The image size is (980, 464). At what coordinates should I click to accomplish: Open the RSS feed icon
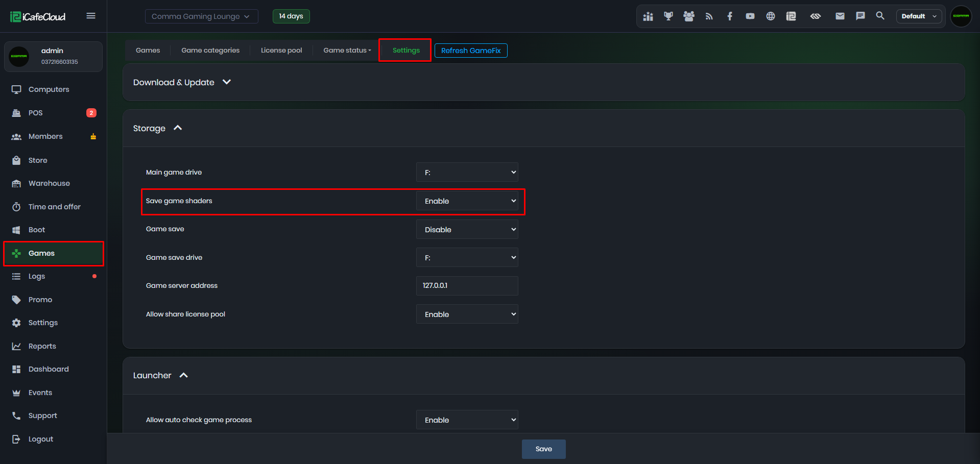[x=709, y=16]
